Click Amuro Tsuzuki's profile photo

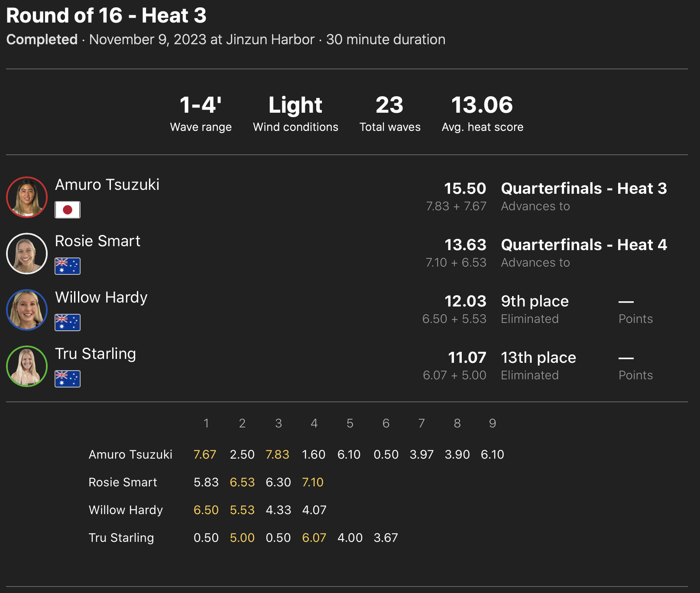point(27,197)
